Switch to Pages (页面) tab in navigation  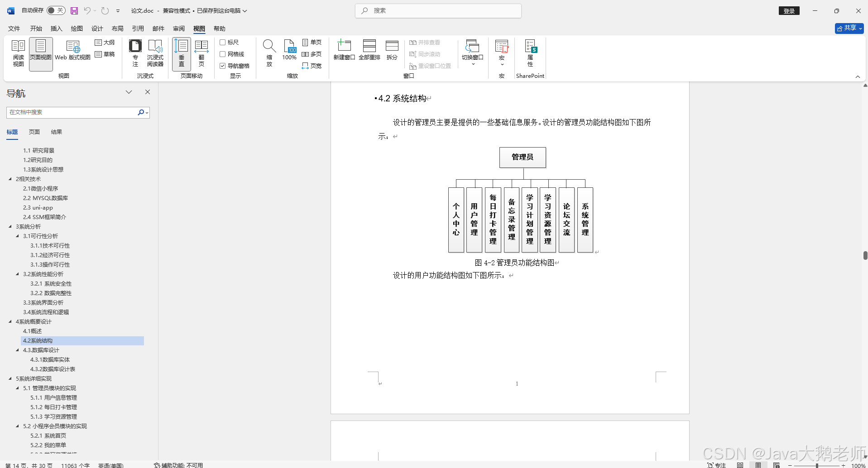point(34,132)
